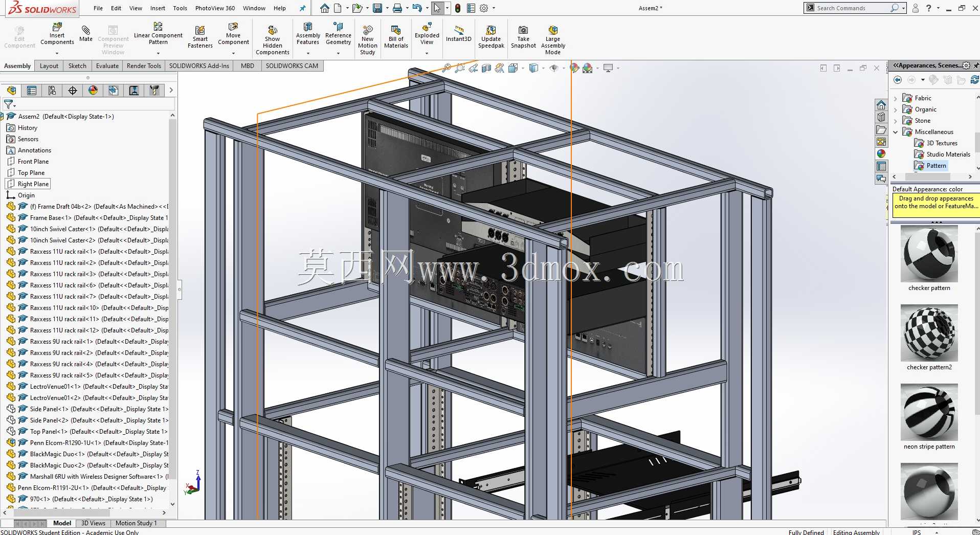
Task: Collapse the Miscellaneous appearance folder
Action: click(x=895, y=132)
